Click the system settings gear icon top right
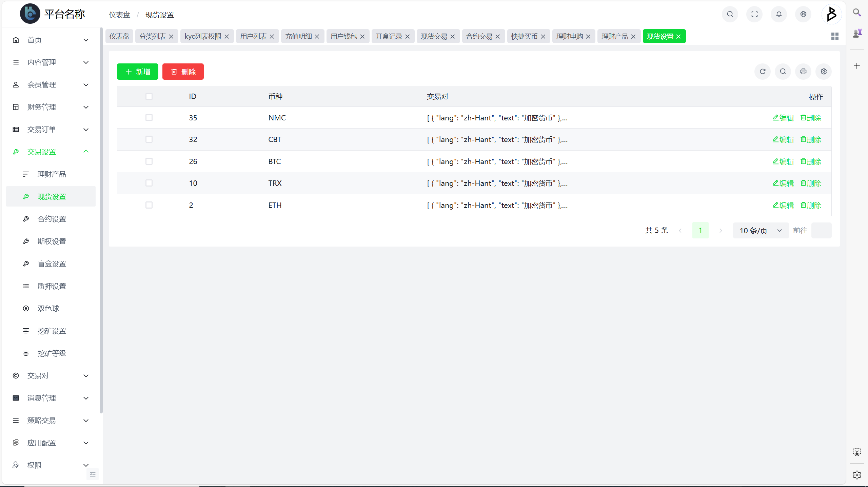868x487 pixels. (x=804, y=13)
